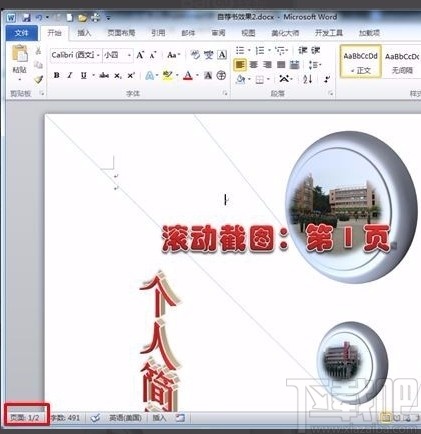The width and height of the screenshot is (421, 434).
Task: Select Align Left paragraph alignment
Action: [x=240, y=65]
